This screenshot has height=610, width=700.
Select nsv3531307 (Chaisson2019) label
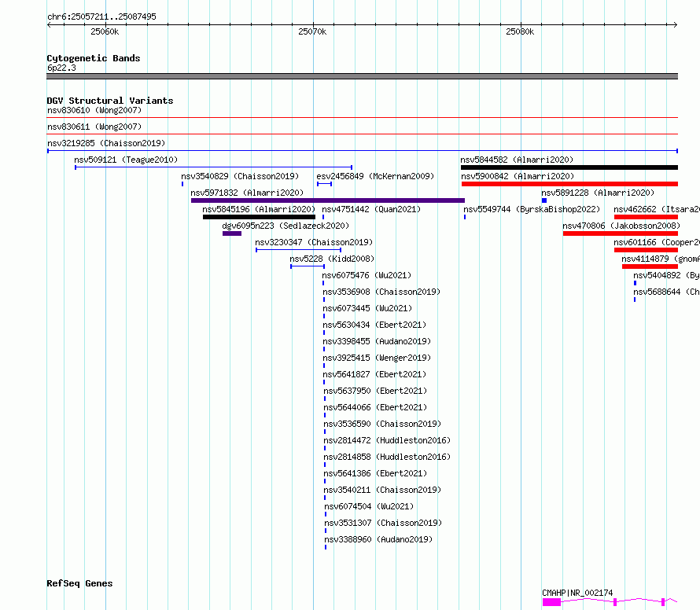point(383,523)
